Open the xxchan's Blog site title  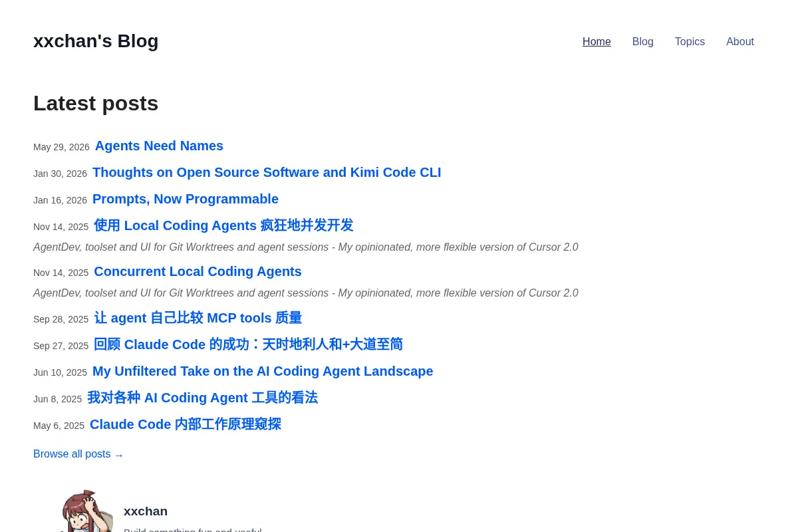click(96, 41)
